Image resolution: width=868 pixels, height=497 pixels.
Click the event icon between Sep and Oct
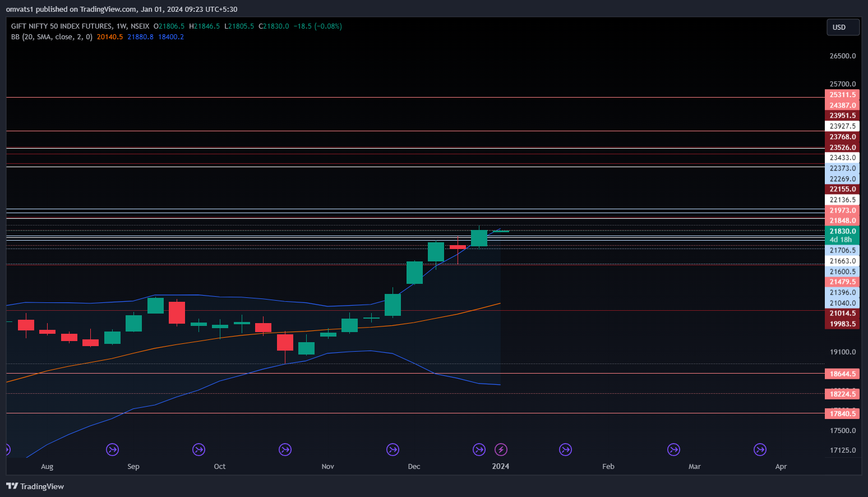(198, 449)
